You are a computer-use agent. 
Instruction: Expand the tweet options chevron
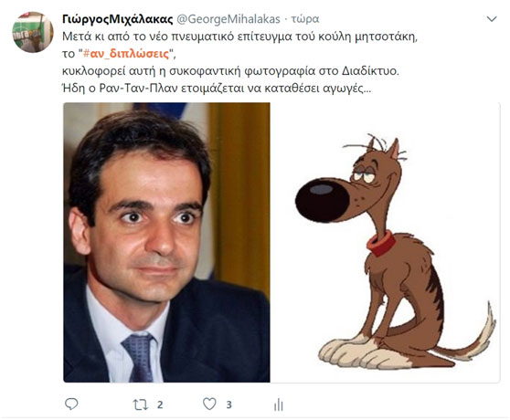pos(492,19)
